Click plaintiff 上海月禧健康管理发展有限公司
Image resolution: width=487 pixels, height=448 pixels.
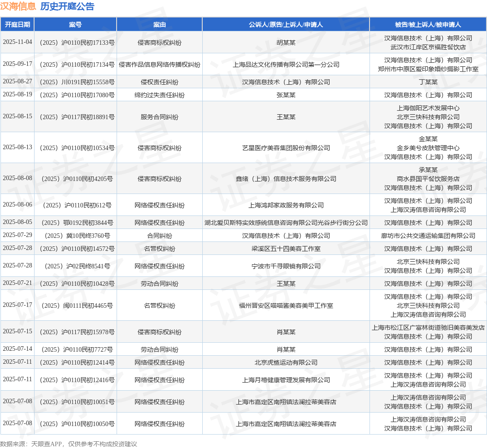pyautogui.click(x=286, y=380)
